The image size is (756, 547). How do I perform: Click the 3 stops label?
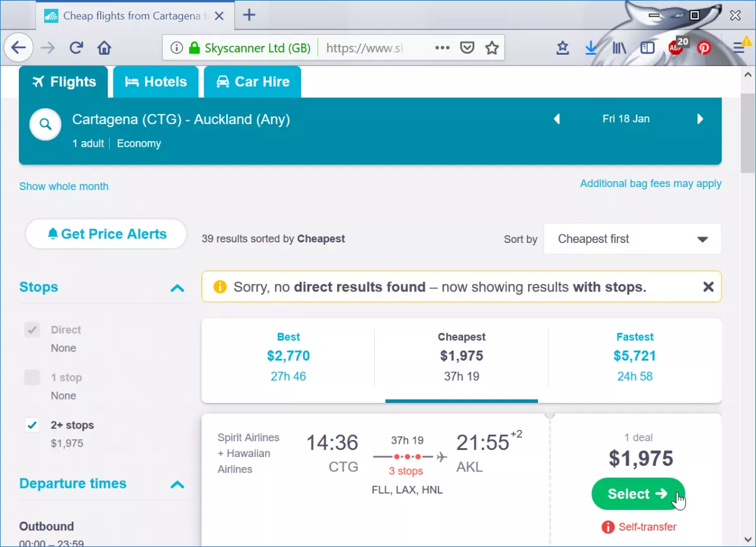(x=406, y=471)
